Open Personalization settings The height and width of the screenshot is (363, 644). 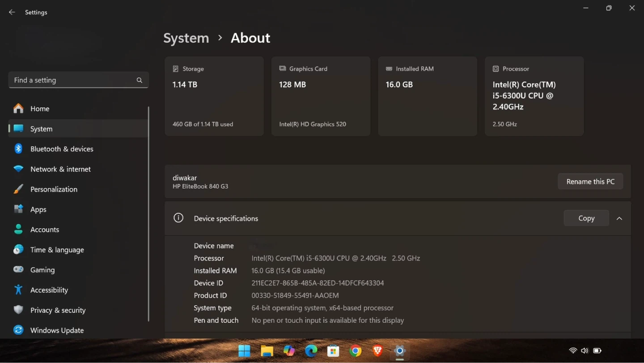point(78,189)
